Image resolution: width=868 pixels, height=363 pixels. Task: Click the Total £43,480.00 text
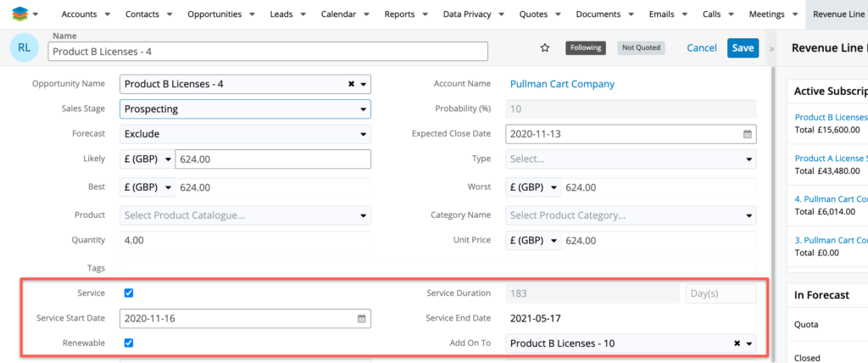[x=827, y=171]
